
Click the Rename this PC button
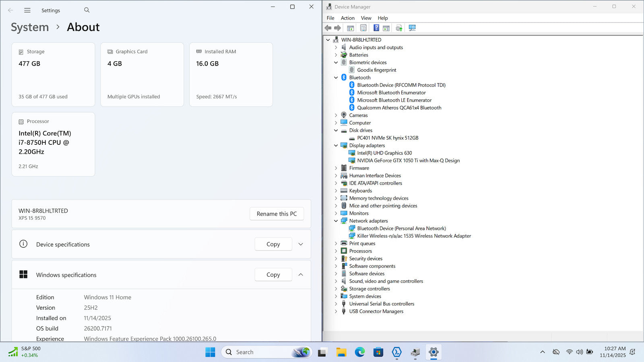point(277,214)
